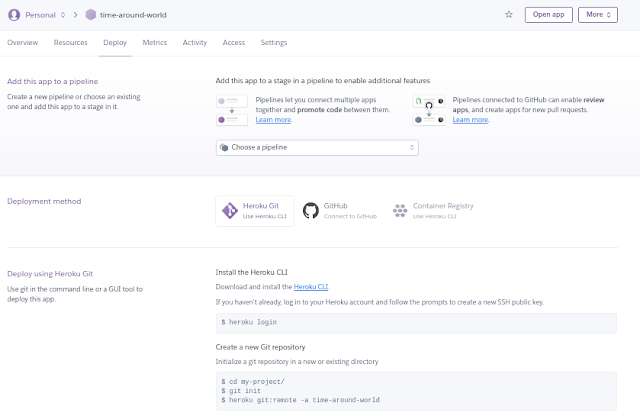Screen dimensions: 640x416
Task: Click the 'Deploy using Heroku Git' heading
Action: click(x=50, y=274)
